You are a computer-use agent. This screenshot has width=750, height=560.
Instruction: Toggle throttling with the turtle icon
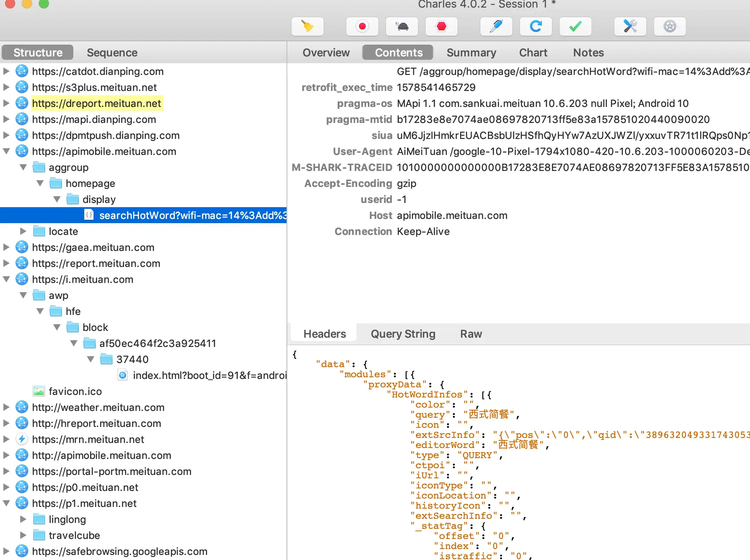[402, 27]
